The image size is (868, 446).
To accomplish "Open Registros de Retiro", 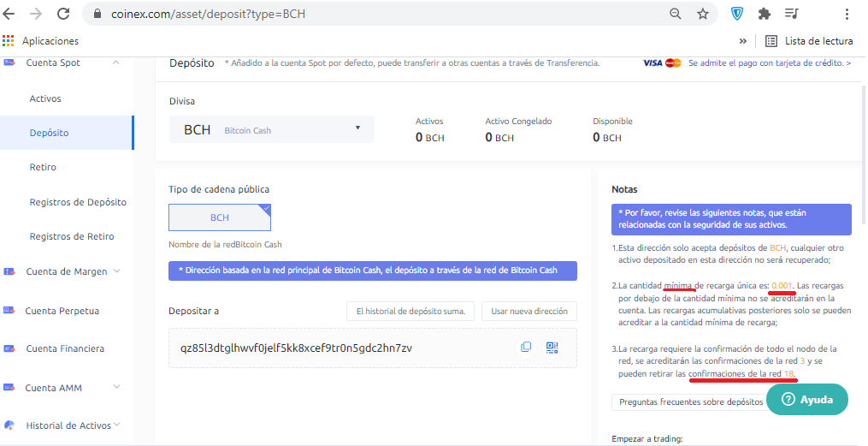I will coord(72,236).
